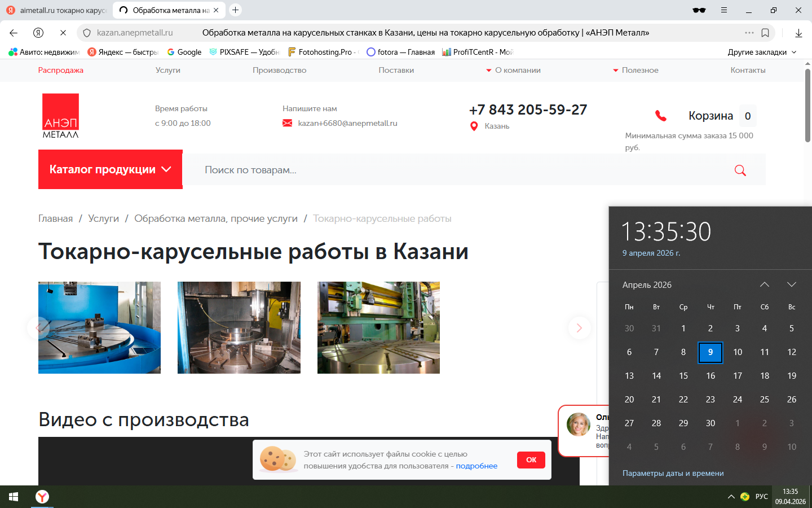Image resolution: width=812 pixels, height=508 pixels.
Task: Expand the Полезное dropdown menu
Action: tap(636, 71)
